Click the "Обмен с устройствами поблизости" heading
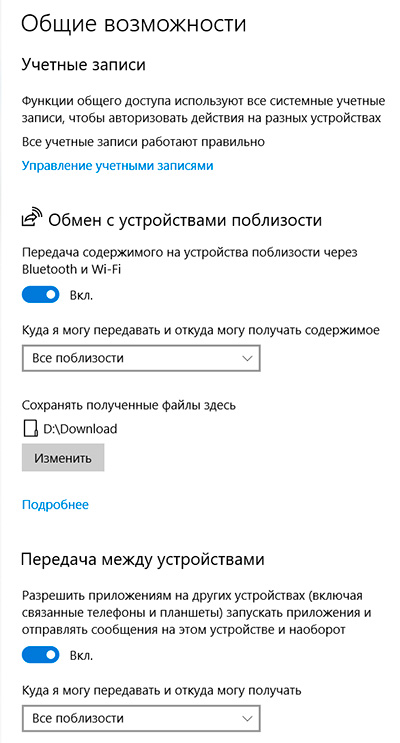The width and height of the screenshot is (400, 743). [x=185, y=220]
